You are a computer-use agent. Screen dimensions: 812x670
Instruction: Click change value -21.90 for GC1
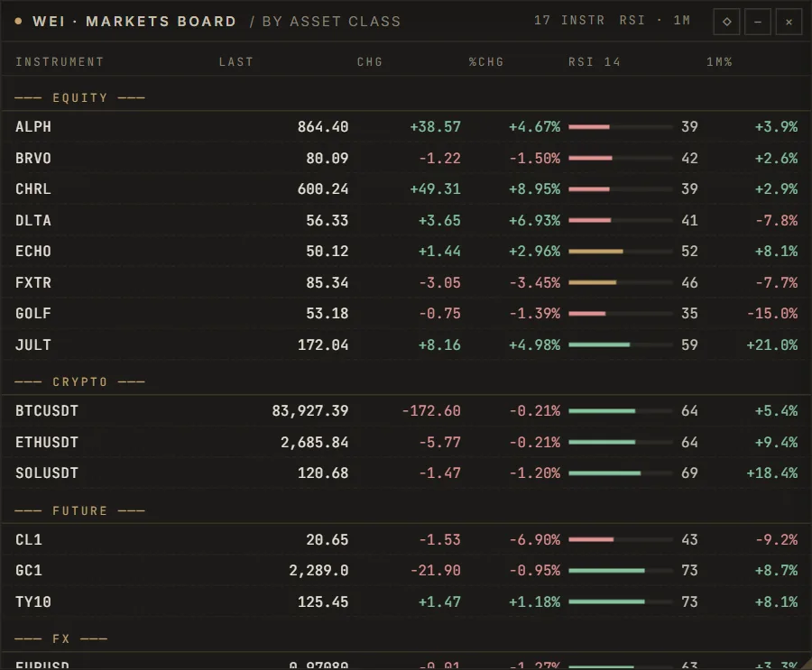(x=436, y=571)
